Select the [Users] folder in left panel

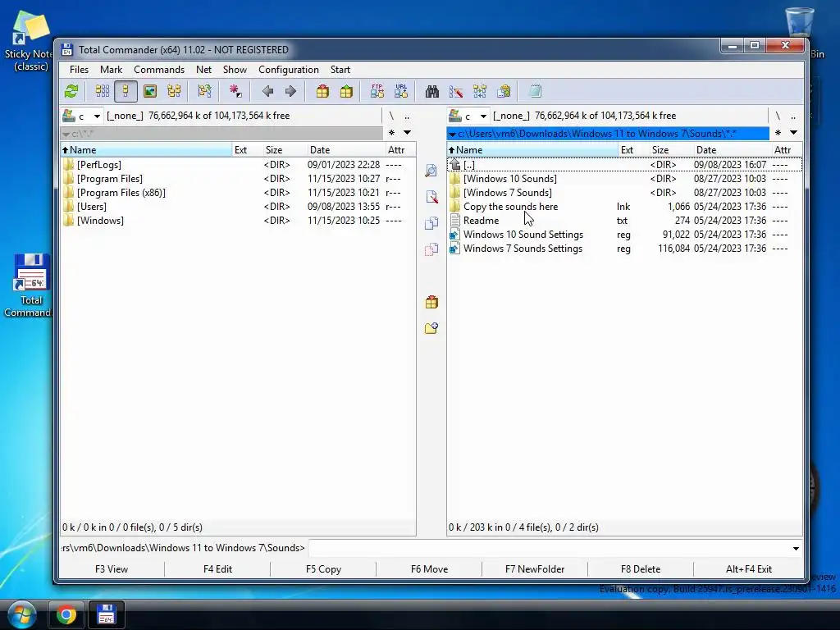coord(238,207)
